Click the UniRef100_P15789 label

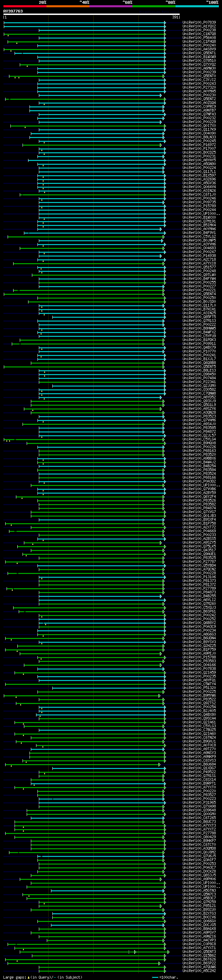pos(199,206)
